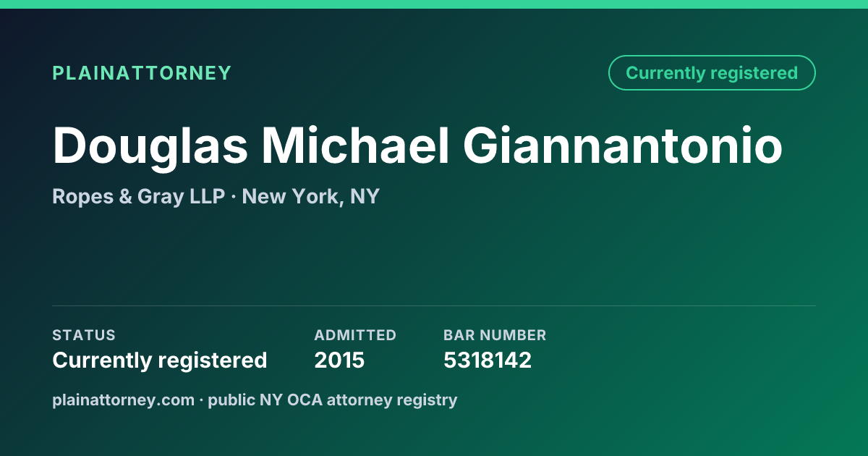Screen dimensions: 868x456
Task: Click the New York, NY location text
Action: [311, 196]
